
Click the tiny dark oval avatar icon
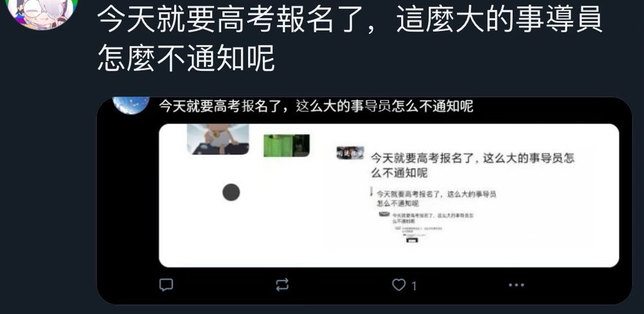click(384, 214)
